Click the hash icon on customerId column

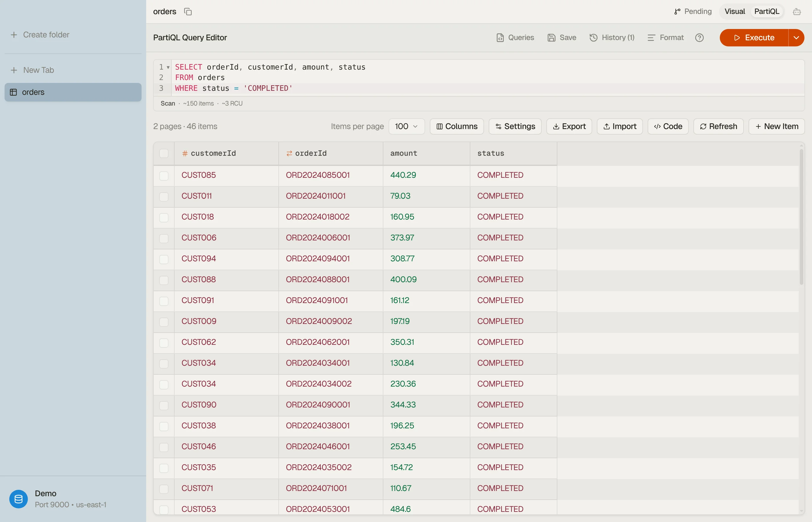coord(185,153)
